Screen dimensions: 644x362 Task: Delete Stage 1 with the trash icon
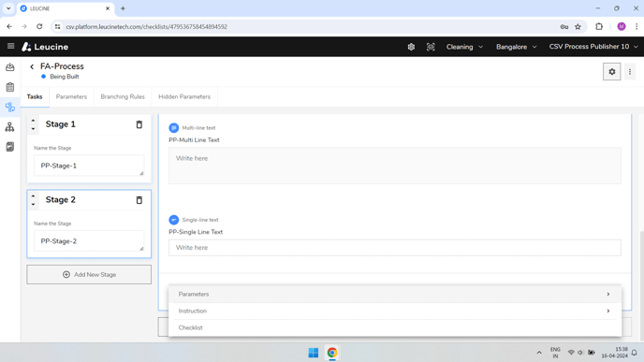click(139, 124)
